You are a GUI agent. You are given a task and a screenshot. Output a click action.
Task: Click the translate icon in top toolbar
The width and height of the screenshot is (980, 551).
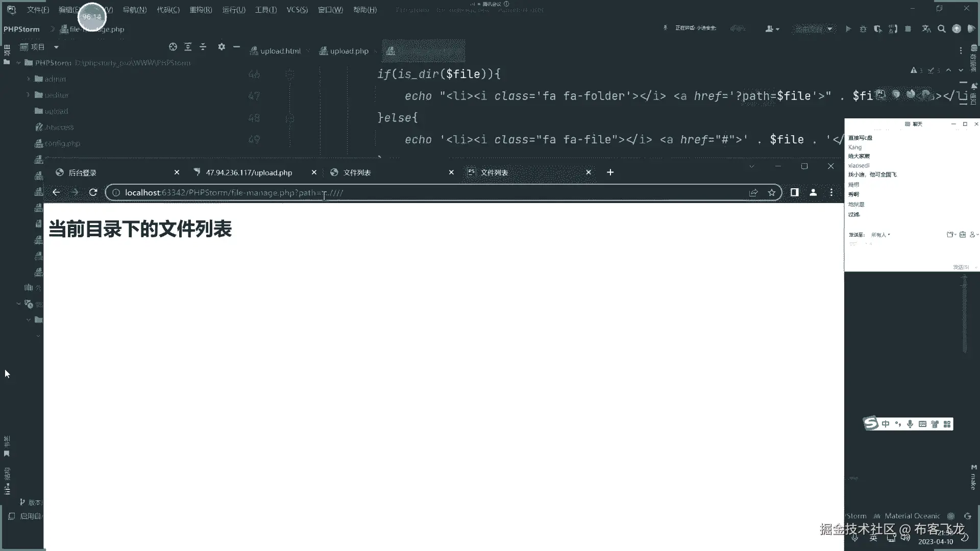click(926, 29)
